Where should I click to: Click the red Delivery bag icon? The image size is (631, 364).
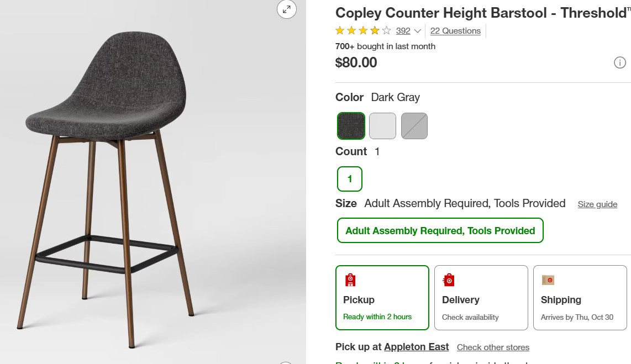tap(449, 280)
